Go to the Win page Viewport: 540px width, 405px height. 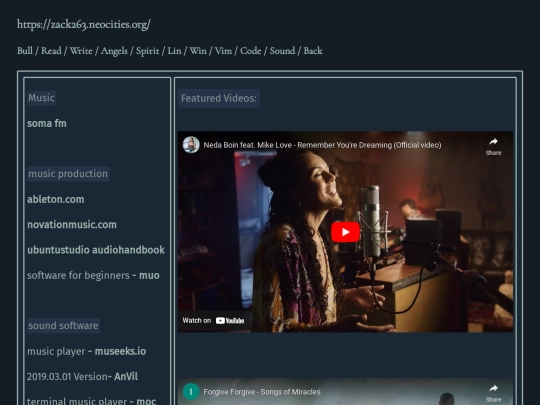coord(198,51)
